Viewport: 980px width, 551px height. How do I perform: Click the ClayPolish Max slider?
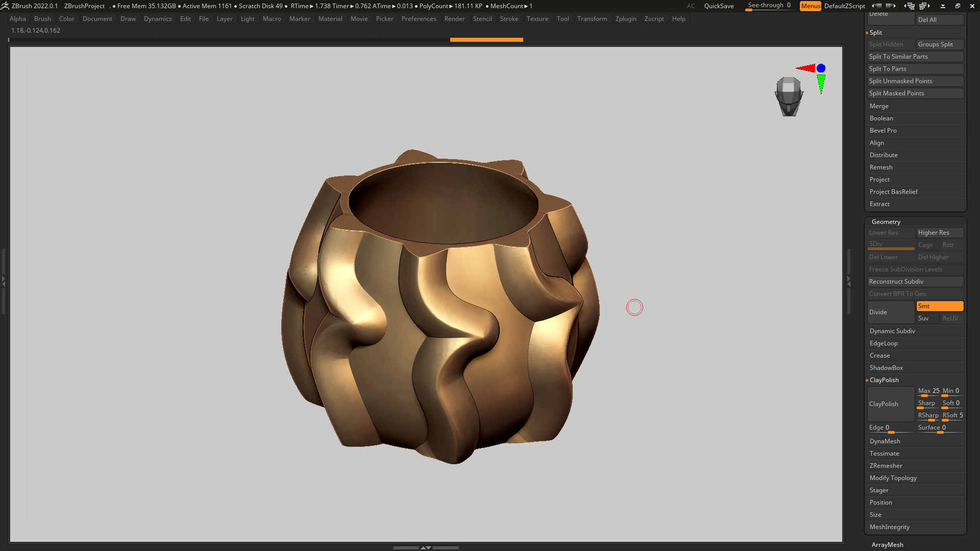pos(928,391)
